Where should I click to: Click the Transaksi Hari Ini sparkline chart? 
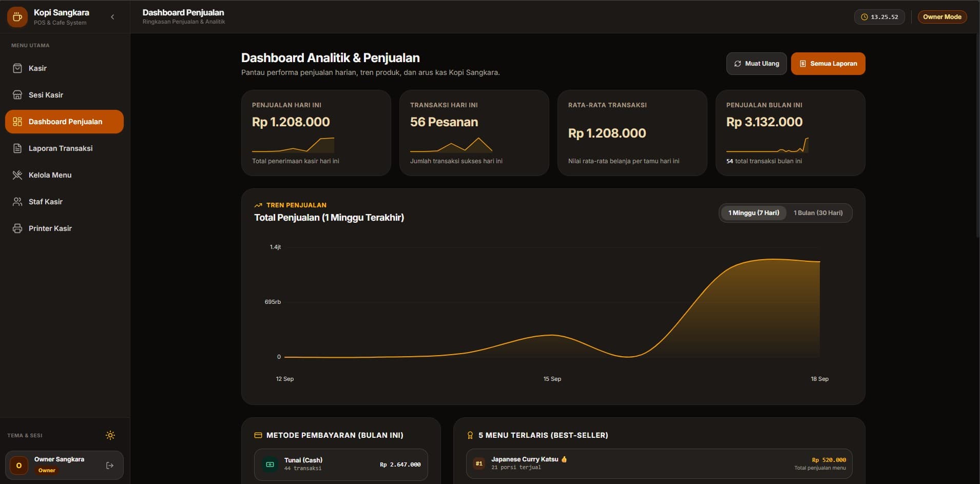point(451,145)
